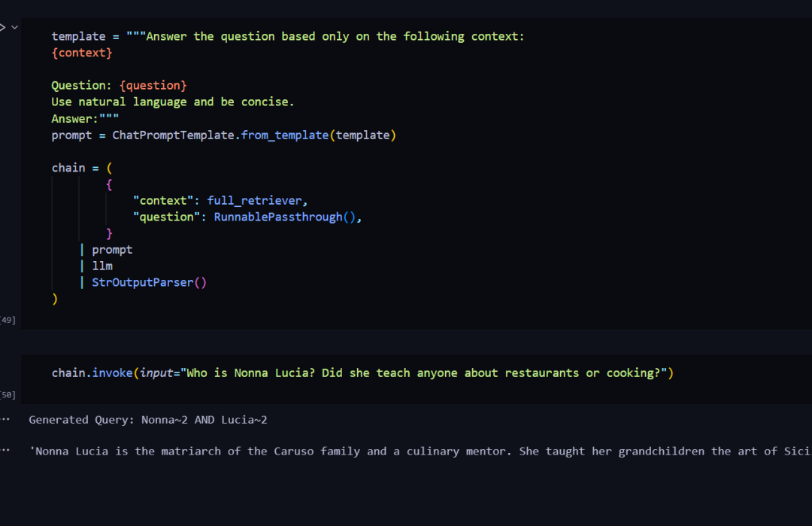The width and height of the screenshot is (812, 526).
Task: Click the Generated Query output line
Action: [148, 420]
